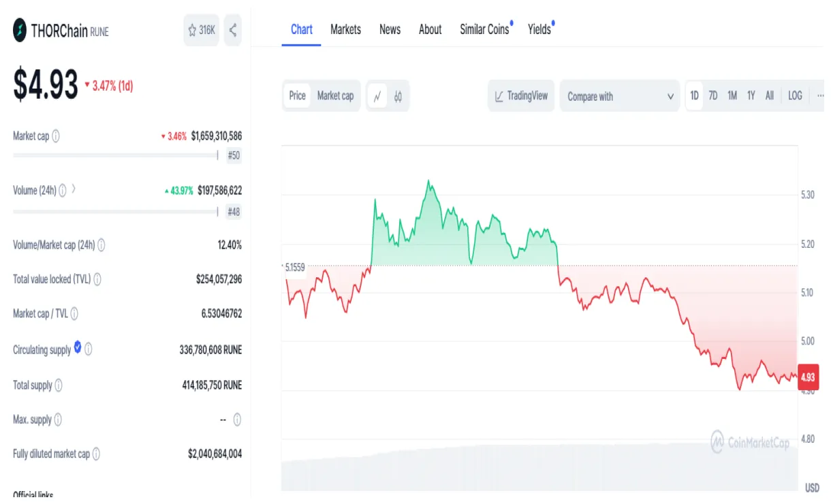Toggle logarithmic scale with LOG button

point(794,96)
